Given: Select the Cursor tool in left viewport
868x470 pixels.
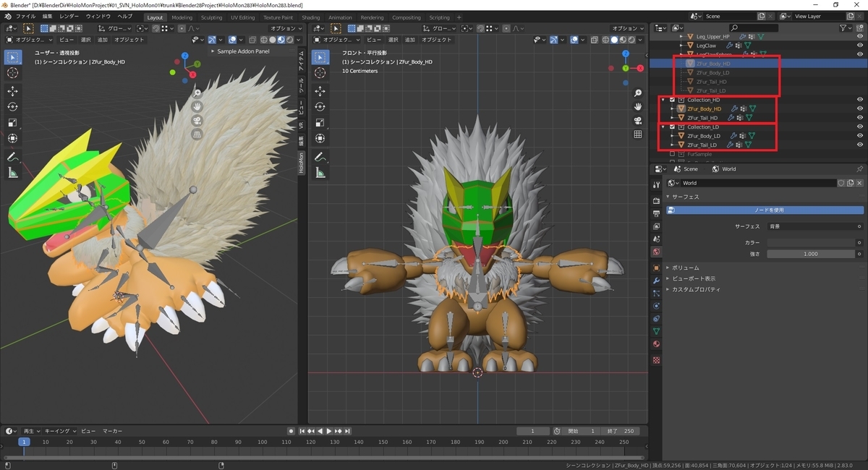Looking at the screenshot, I should coord(13,73).
